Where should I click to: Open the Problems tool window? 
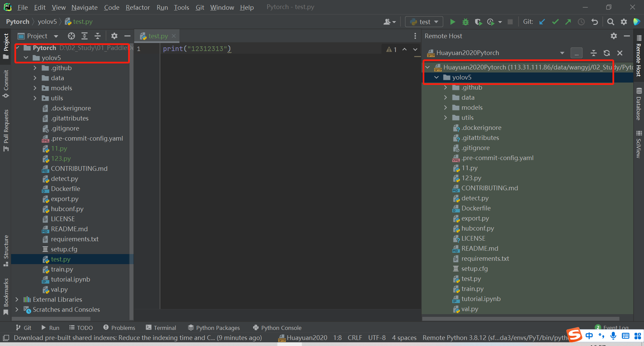(119, 328)
